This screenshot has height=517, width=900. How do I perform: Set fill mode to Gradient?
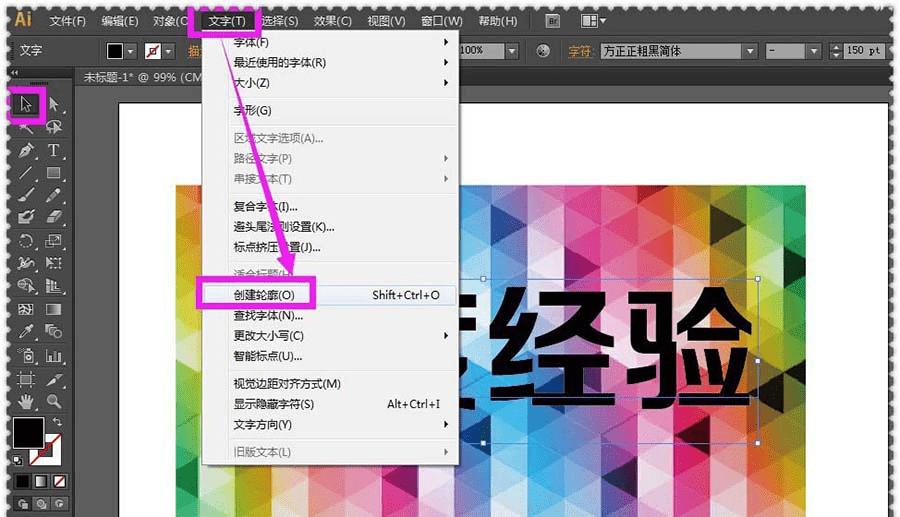(41, 481)
